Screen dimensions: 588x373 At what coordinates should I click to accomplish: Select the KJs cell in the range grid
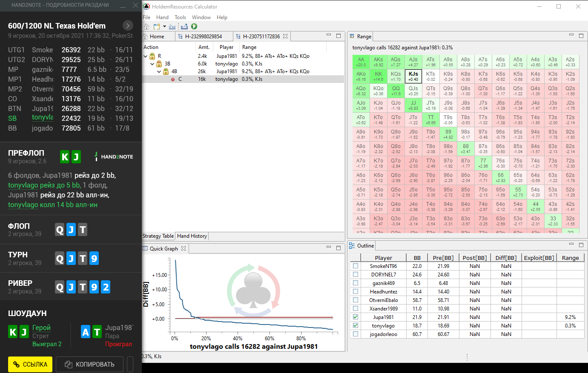[413, 77]
